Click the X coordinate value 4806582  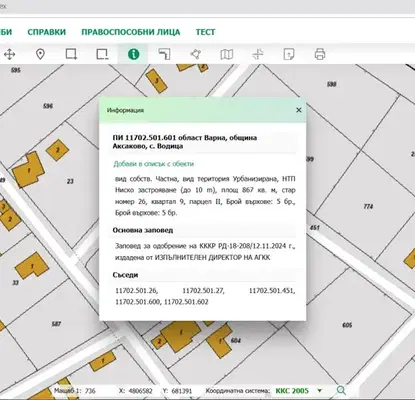pos(140,391)
